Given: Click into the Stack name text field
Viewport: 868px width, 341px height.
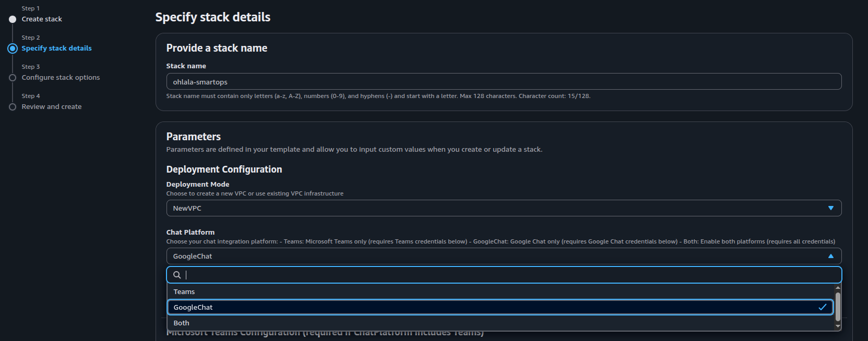Looking at the screenshot, I should coord(503,82).
